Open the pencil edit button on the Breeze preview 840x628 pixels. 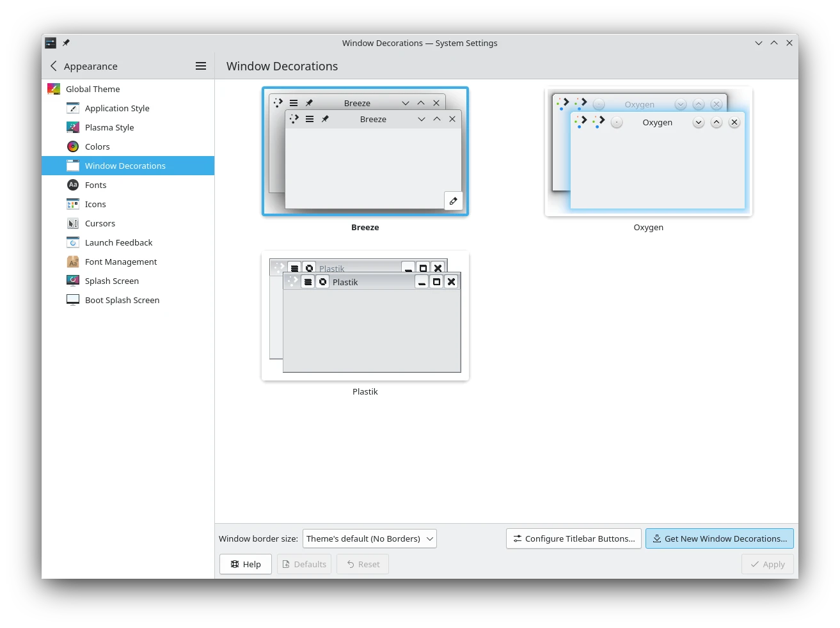[x=453, y=201]
